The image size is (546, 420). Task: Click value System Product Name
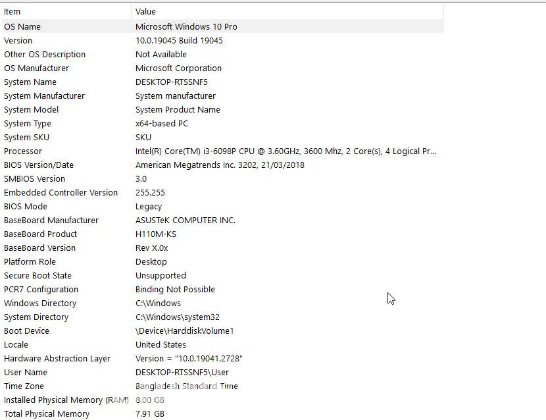tap(178, 110)
